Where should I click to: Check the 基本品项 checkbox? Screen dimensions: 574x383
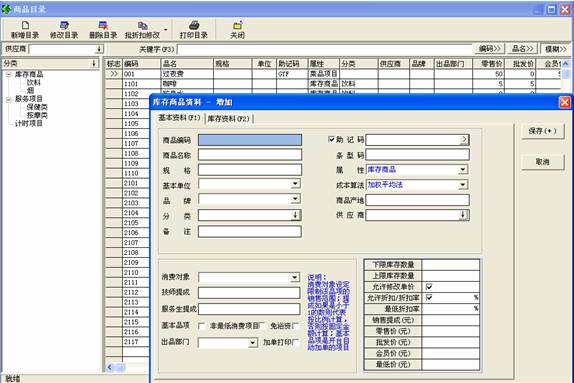point(201,326)
